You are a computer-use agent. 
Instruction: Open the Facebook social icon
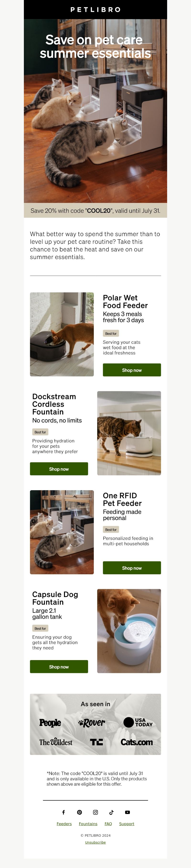[x=63, y=812]
